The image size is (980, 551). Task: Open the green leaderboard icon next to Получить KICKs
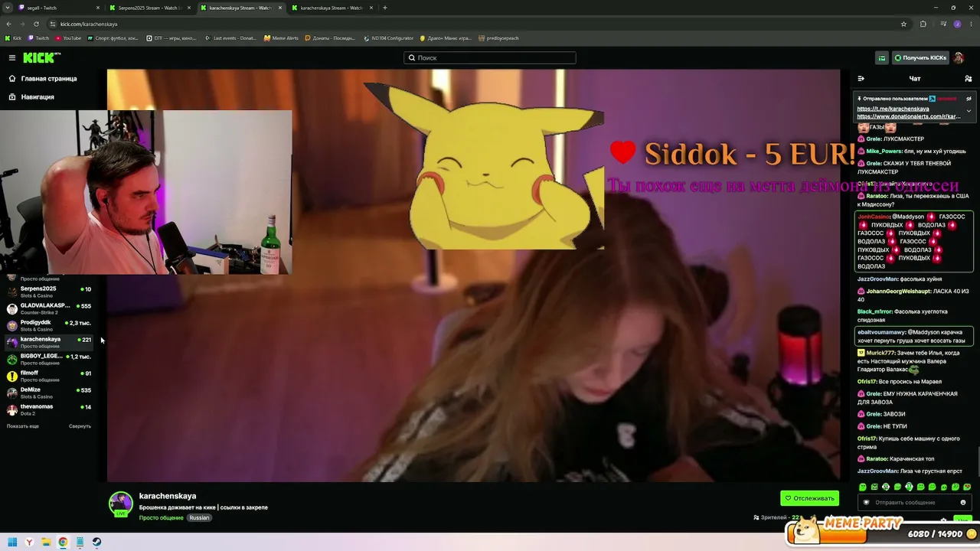pyautogui.click(x=882, y=57)
